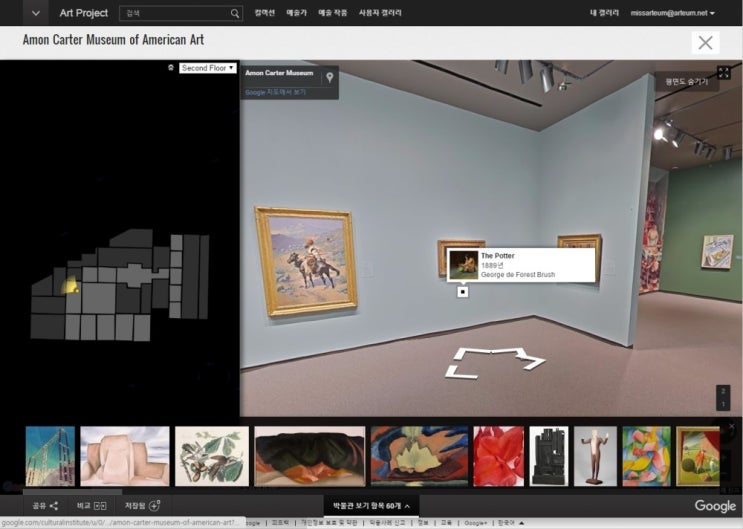Open the 사용자 갤러리 menu item
Image resolution: width=743 pixels, height=529 pixels.
[x=380, y=13]
